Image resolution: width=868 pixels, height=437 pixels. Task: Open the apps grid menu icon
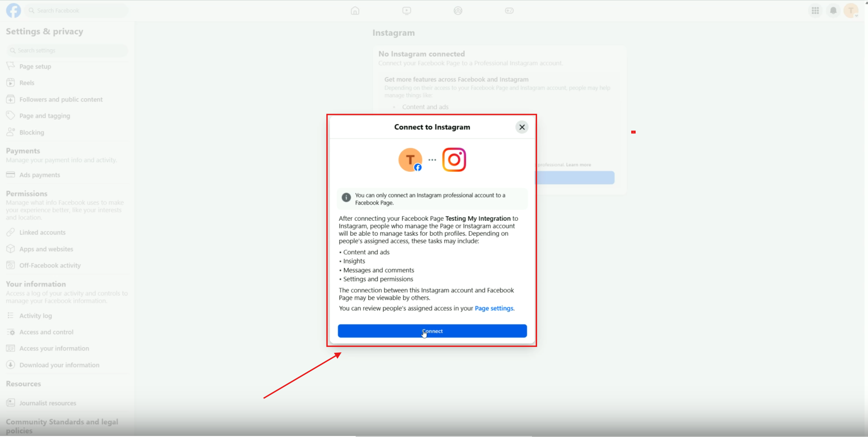[x=815, y=11]
